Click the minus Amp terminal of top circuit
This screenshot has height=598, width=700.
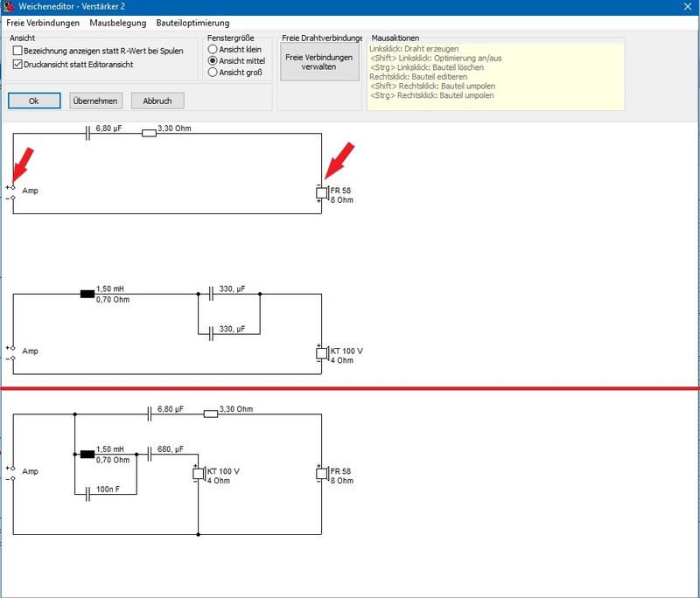point(13,198)
